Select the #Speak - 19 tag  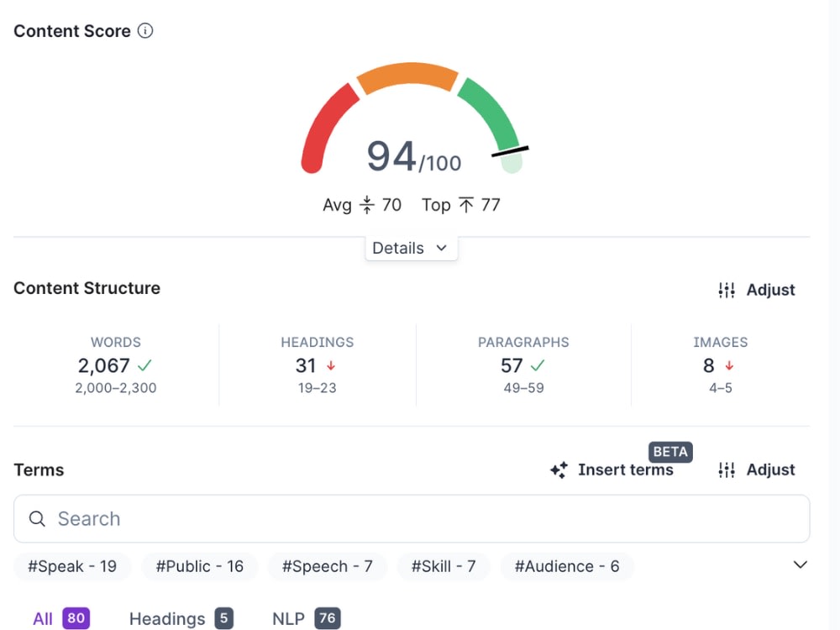pyautogui.click(x=72, y=566)
